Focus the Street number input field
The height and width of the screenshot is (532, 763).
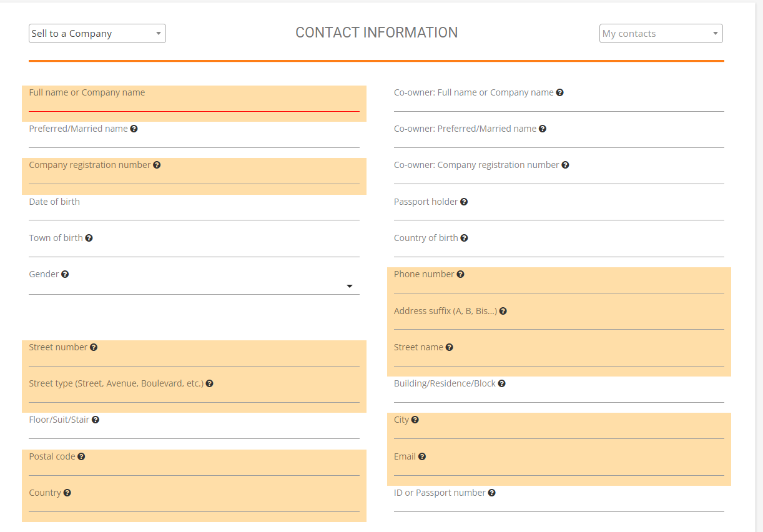(x=194, y=358)
